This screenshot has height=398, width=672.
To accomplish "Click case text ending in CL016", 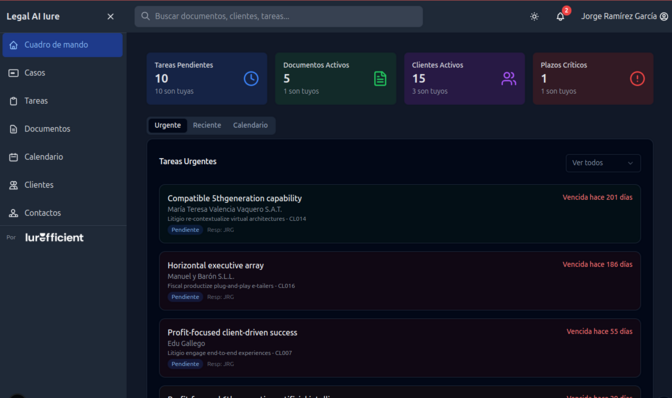I will tap(231, 286).
